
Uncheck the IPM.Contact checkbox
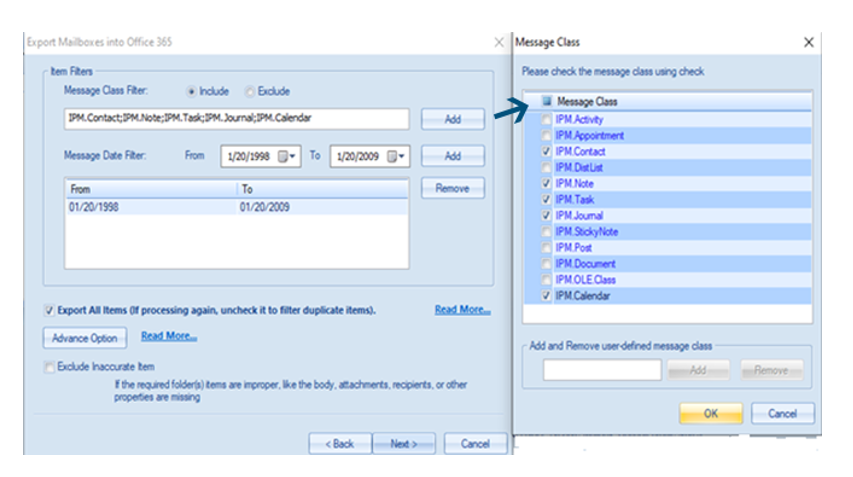tap(546, 151)
